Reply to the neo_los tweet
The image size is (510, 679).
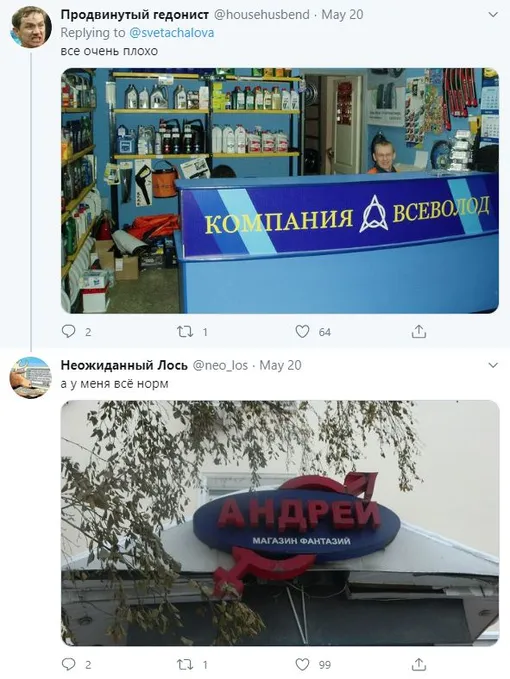tap(68, 664)
